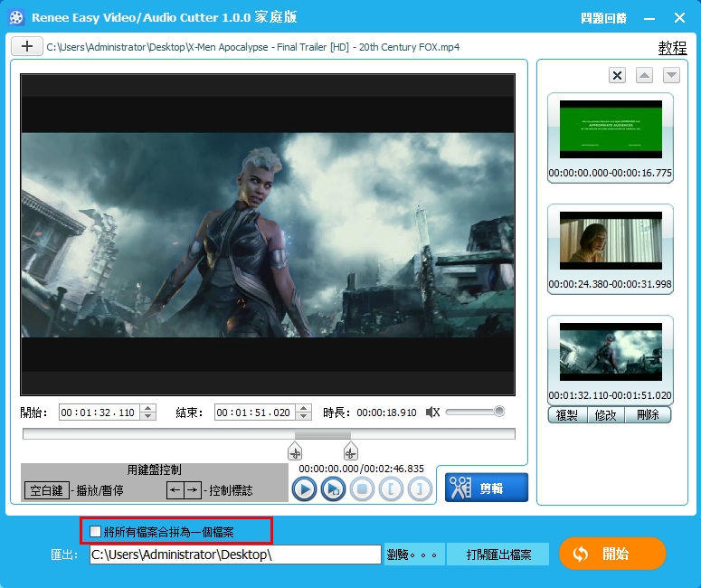Toggle mute speaker icon

pos(432,413)
